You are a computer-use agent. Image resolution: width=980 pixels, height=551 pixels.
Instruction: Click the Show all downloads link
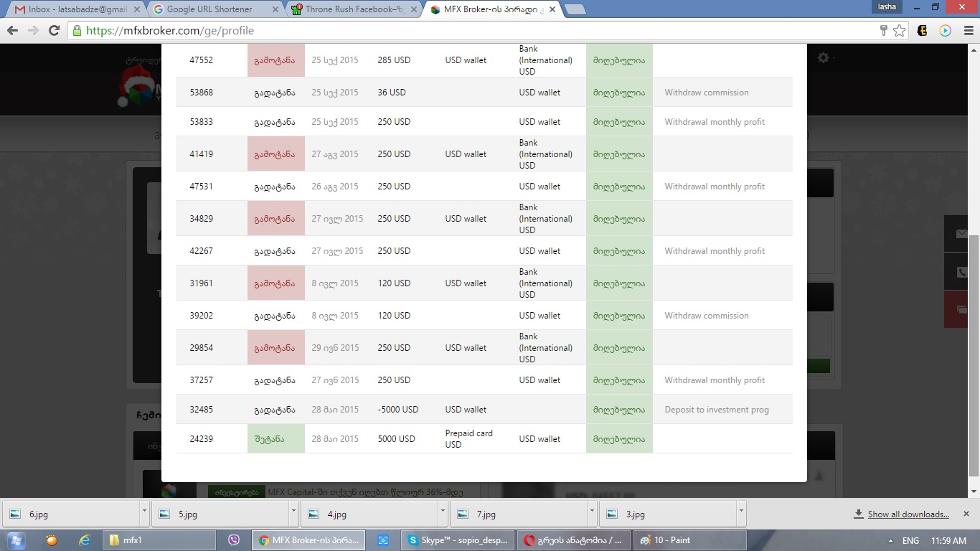click(908, 514)
